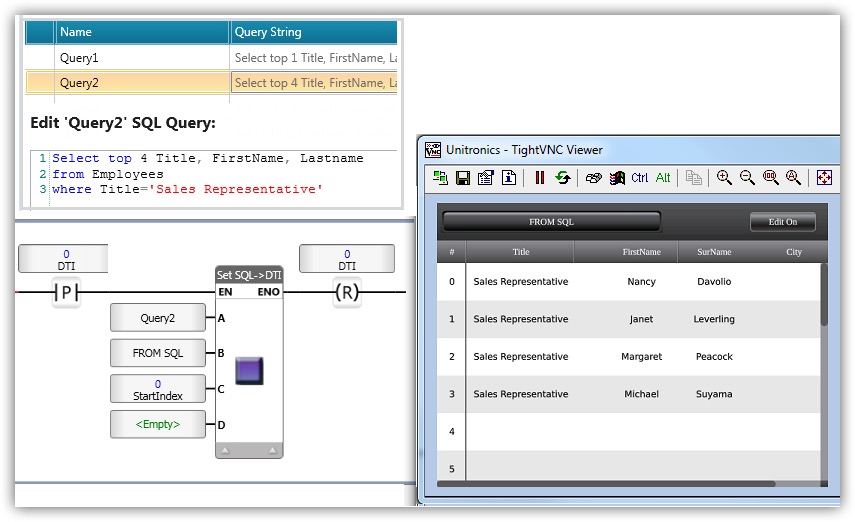
Task: Show connection info icon in the VNC toolbar
Action: 509,178
